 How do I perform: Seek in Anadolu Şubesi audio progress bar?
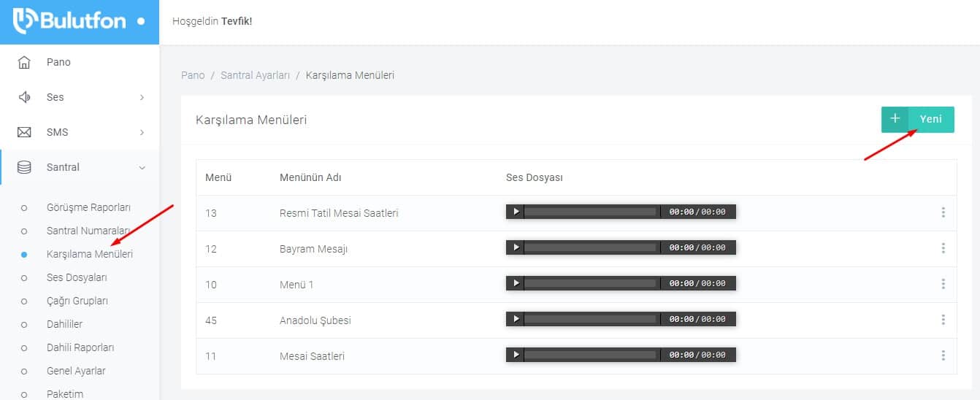pyautogui.click(x=591, y=319)
